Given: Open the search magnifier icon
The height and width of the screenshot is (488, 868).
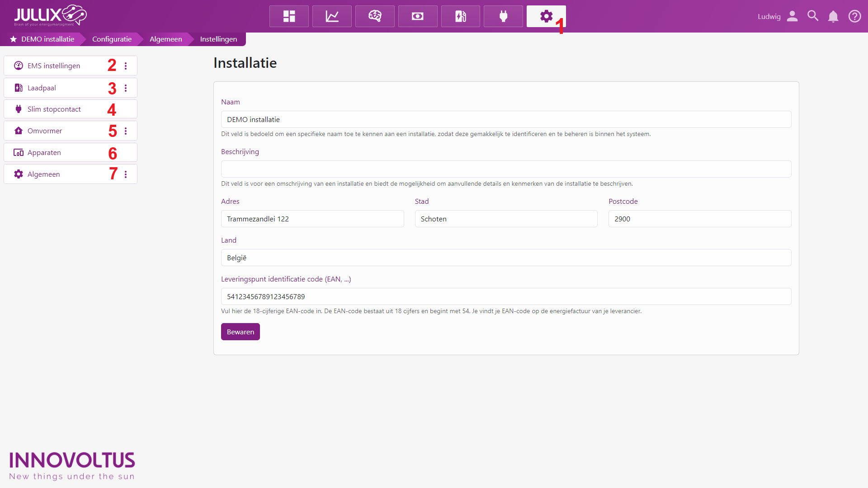Looking at the screenshot, I should (813, 16).
